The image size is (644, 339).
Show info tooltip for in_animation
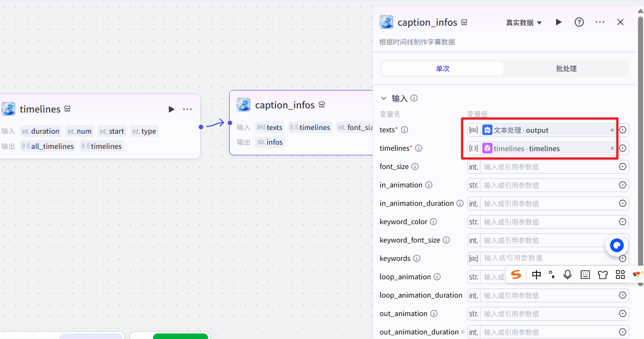click(429, 185)
